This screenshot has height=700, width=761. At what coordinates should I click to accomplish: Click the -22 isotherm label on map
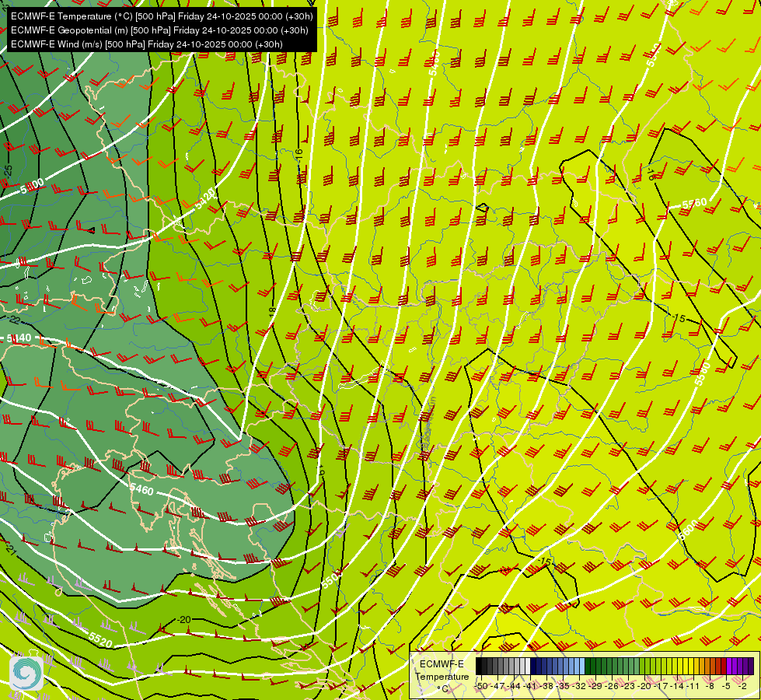point(14,320)
